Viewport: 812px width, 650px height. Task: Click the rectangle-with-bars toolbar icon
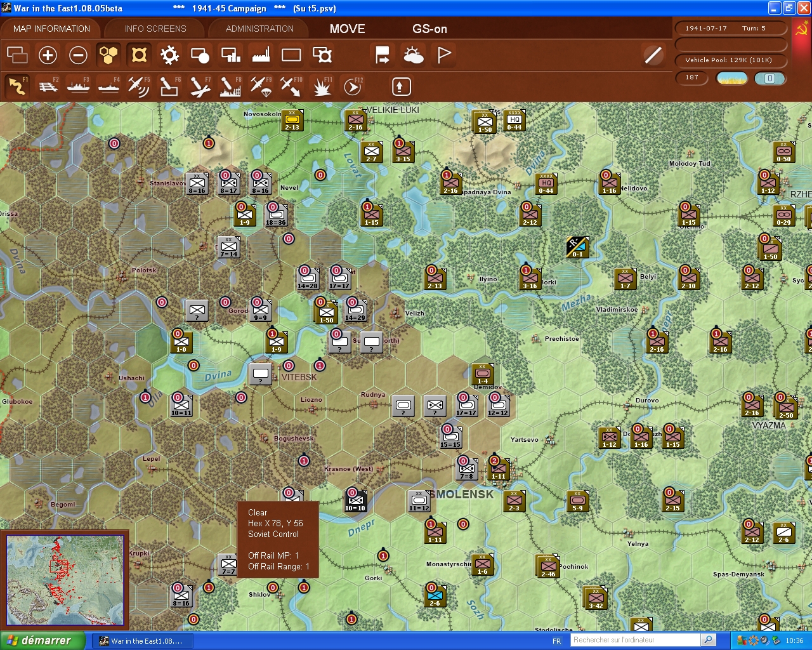coord(230,55)
